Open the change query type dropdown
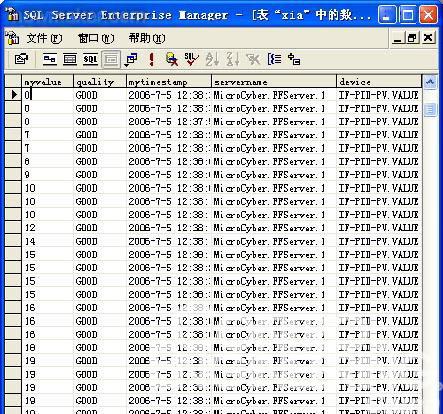Screen dimensions: 443x414 click(x=131, y=59)
